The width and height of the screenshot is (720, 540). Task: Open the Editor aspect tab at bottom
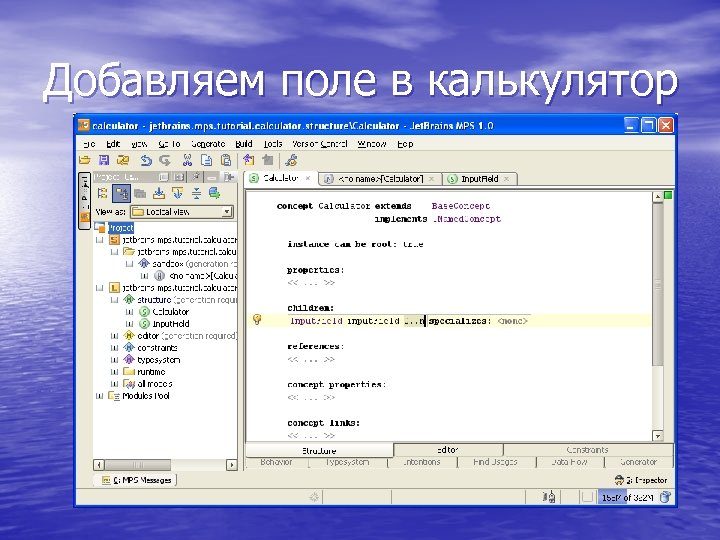(448, 450)
